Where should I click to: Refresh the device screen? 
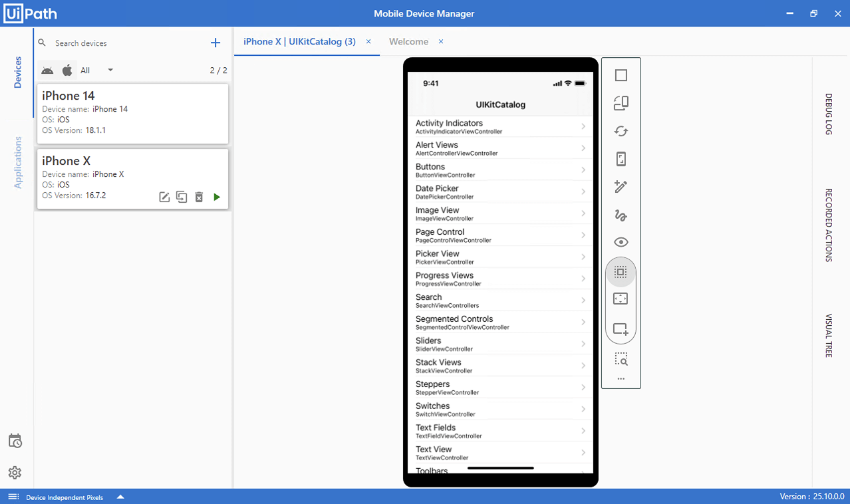pyautogui.click(x=621, y=131)
